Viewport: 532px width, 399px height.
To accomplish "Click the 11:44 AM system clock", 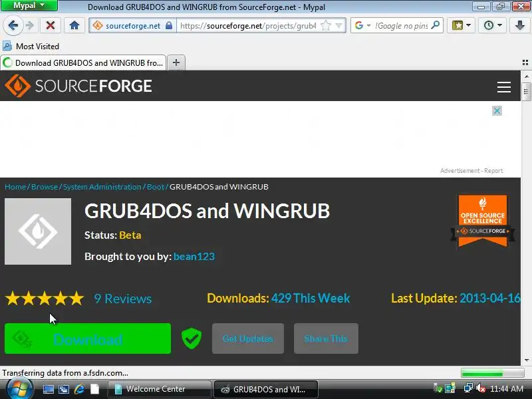I will (x=507, y=388).
